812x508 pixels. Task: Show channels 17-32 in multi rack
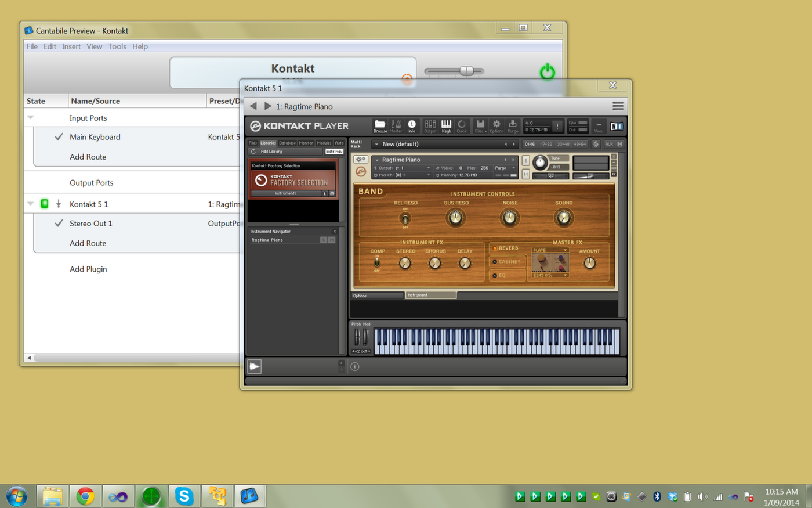(546, 144)
